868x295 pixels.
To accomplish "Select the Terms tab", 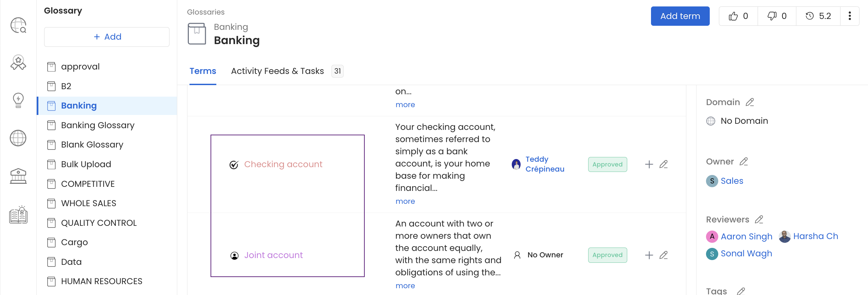I will click(203, 71).
